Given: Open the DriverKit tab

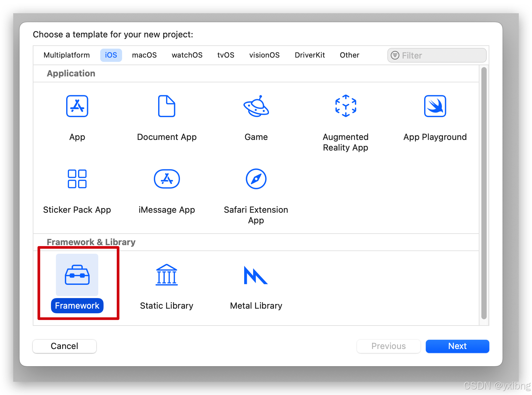Looking at the screenshot, I should pos(310,55).
